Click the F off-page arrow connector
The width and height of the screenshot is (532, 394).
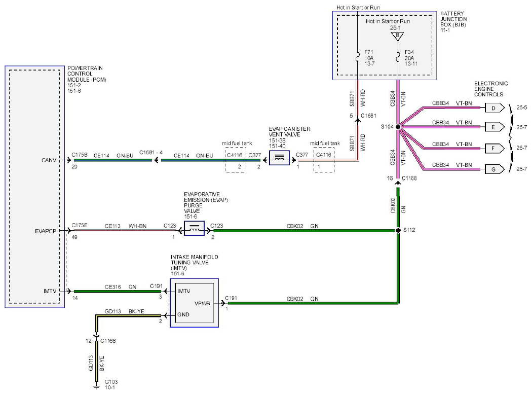coord(495,149)
